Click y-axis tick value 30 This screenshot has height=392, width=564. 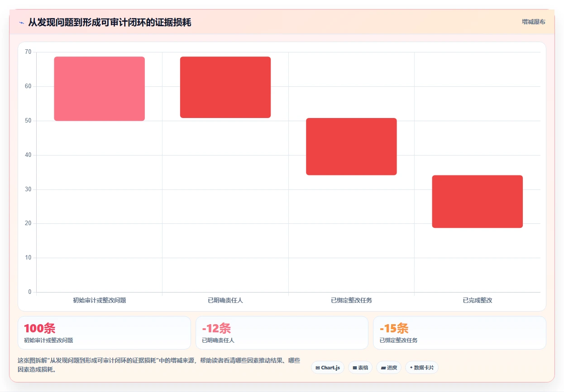pyautogui.click(x=28, y=189)
